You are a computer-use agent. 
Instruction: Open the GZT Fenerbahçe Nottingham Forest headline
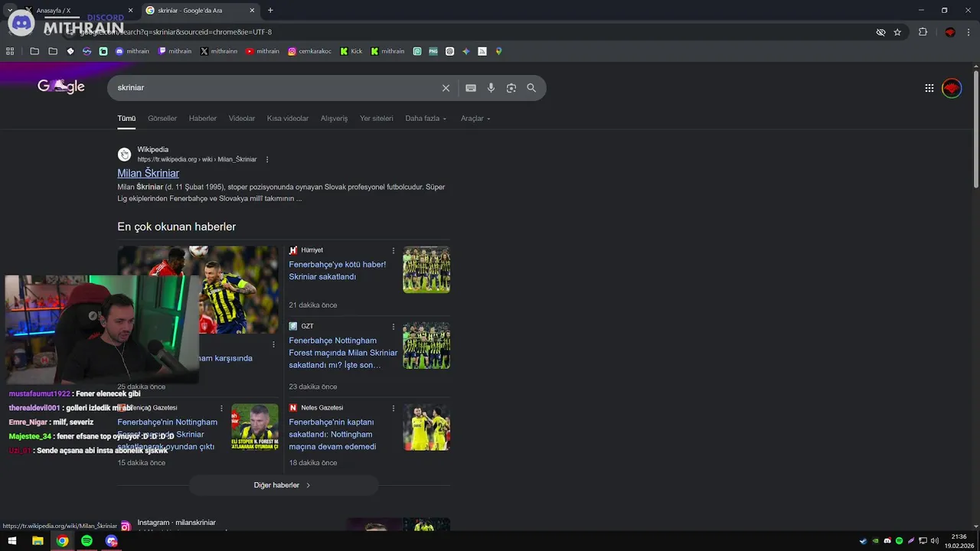click(343, 353)
